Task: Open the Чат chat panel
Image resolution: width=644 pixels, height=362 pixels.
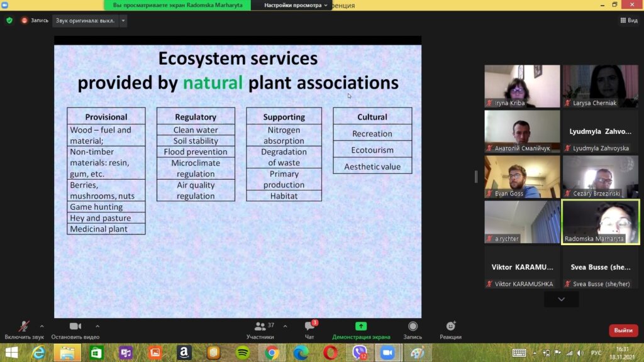Action: 309,327
